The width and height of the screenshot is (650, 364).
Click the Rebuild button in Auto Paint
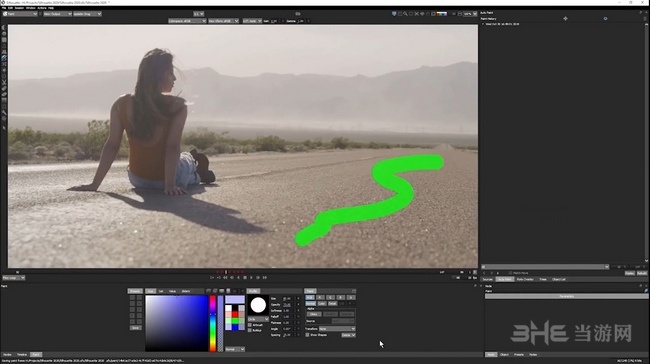pyautogui.click(x=642, y=274)
